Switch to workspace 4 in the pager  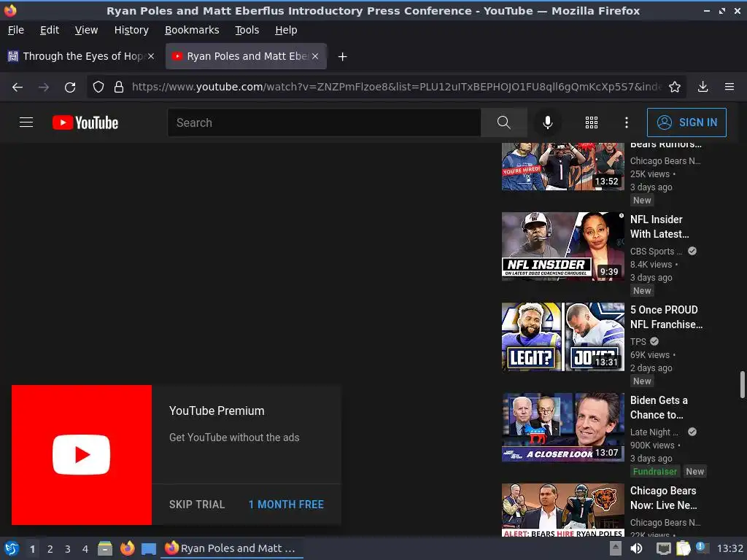pyautogui.click(x=85, y=549)
